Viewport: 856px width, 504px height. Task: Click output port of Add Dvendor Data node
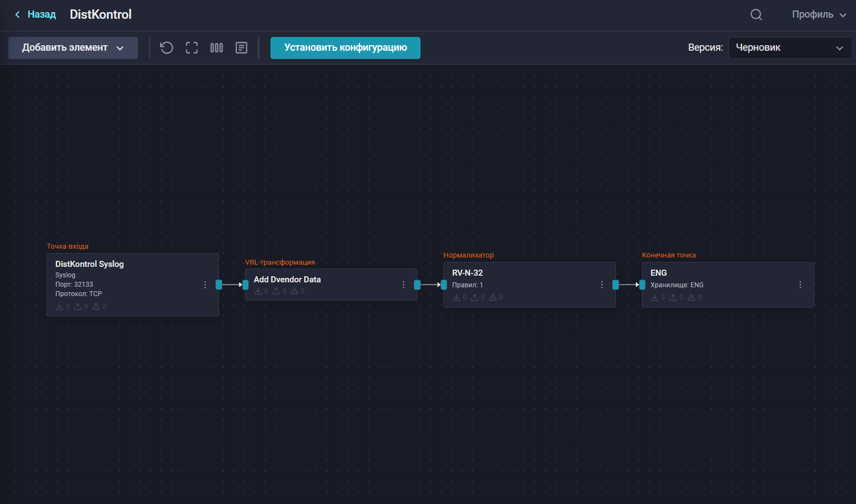[417, 285]
